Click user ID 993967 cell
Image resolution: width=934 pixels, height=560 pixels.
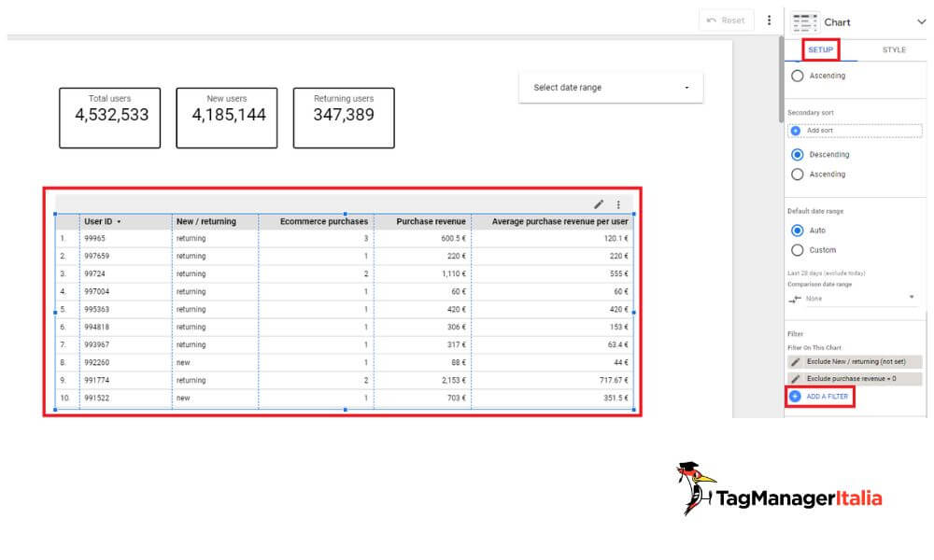pyautogui.click(x=96, y=344)
